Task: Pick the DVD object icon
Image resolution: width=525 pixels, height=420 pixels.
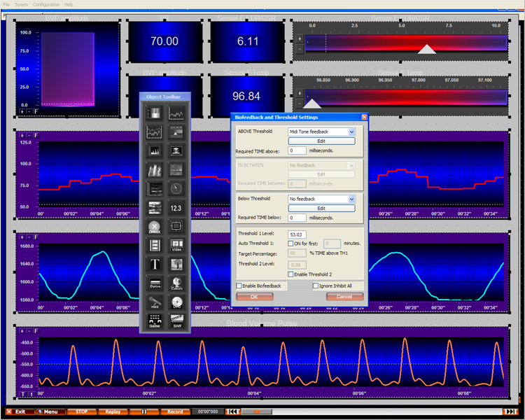Action: click(x=176, y=302)
